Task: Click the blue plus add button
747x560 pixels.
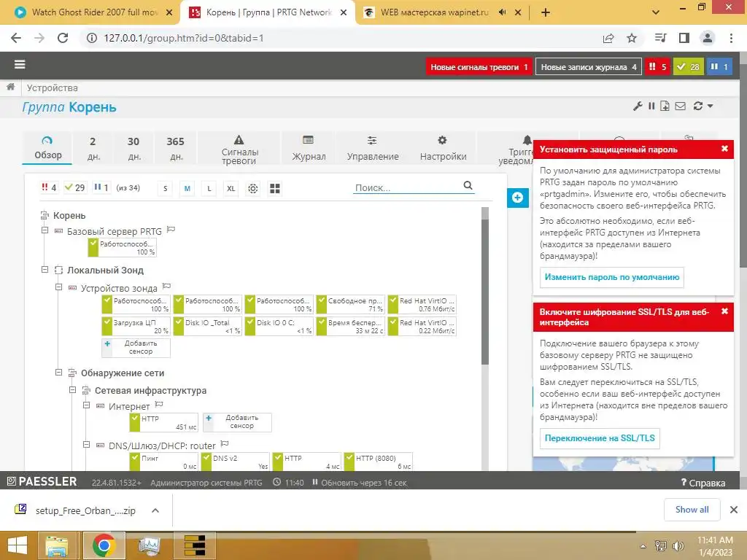Action: [x=517, y=197]
